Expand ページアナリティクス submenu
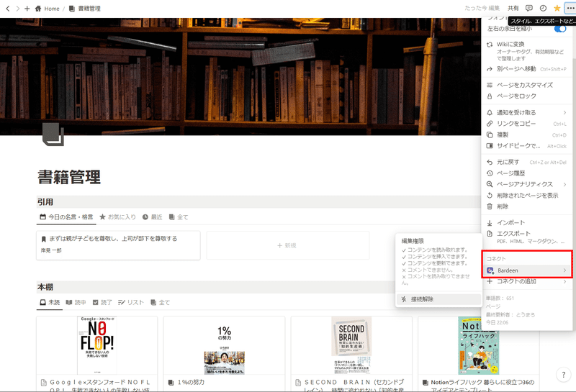The width and height of the screenshot is (576, 392). pos(527,184)
